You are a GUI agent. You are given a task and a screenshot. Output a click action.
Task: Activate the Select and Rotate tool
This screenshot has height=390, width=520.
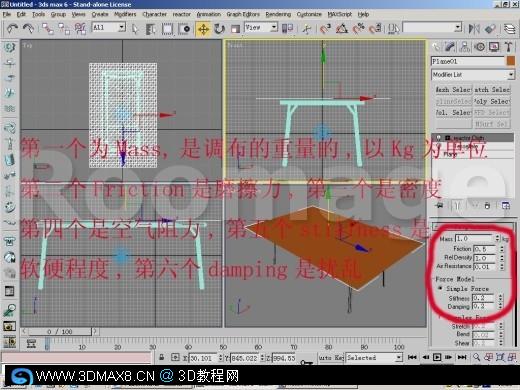(219, 29)
